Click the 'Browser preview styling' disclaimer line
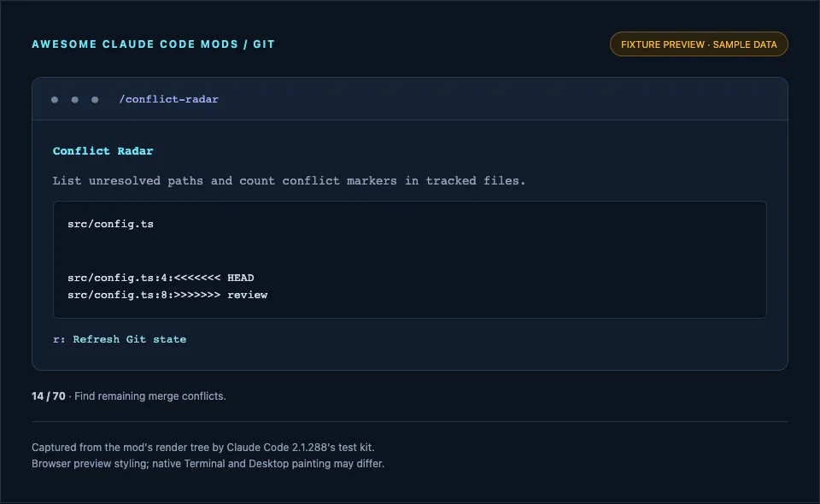Image resolution: width=820 pixels, height=504 pixels. (x=208, y=464)
